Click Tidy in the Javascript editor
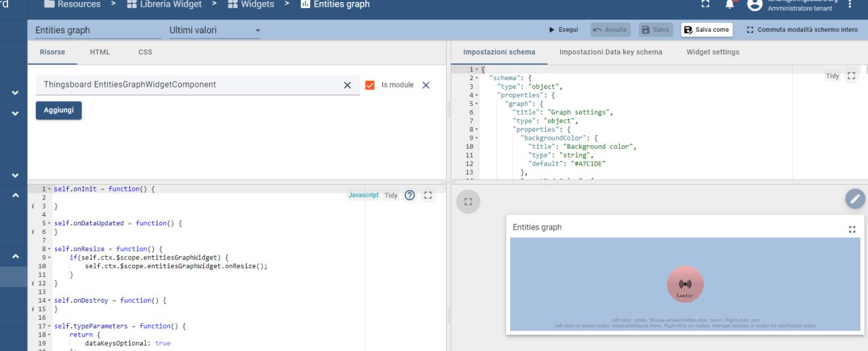 pos(391,195)
